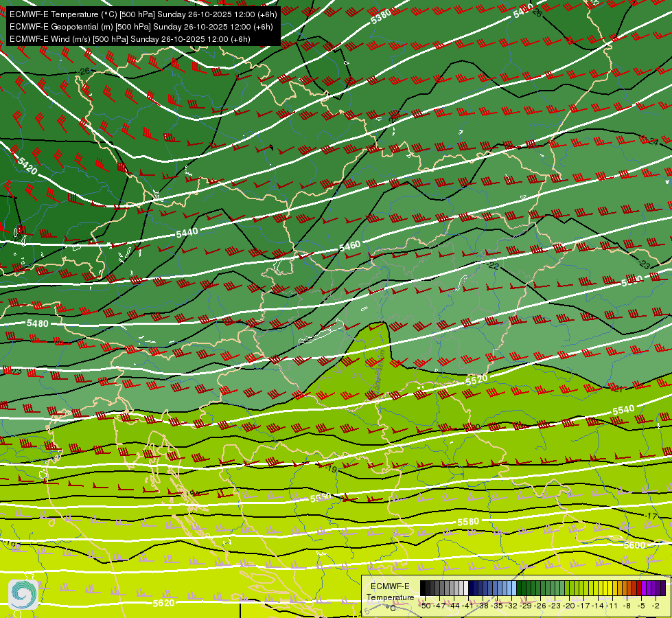Select the ECMWF-E Temperature 500 hPa title line
The height and width of the screenshot is (618, 672).
143,14
